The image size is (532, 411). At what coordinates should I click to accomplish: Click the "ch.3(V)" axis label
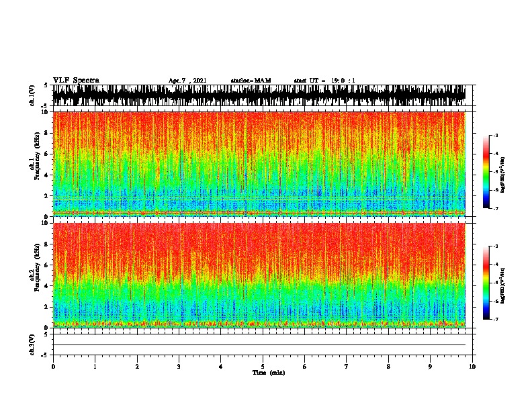pyautogui.click(x=32, y=345)
